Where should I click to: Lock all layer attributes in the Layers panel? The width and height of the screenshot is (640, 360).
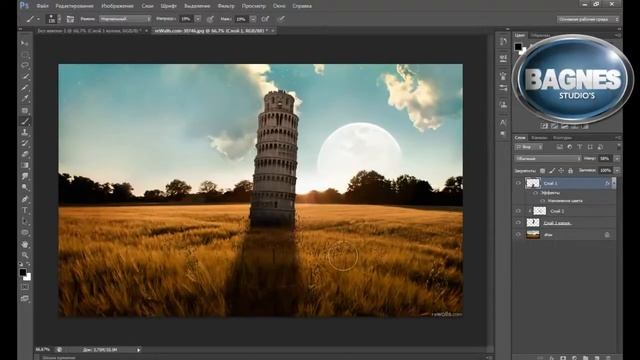pyautogui.click(x=571, y=171)
